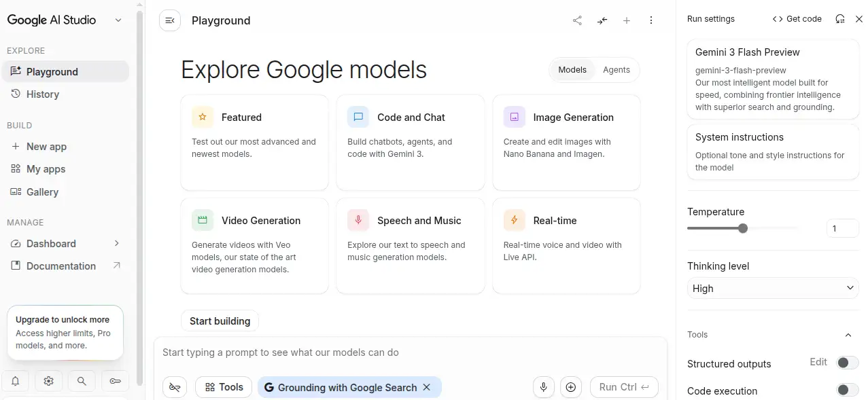Click the compare mode arrows icon

point(602,20)
